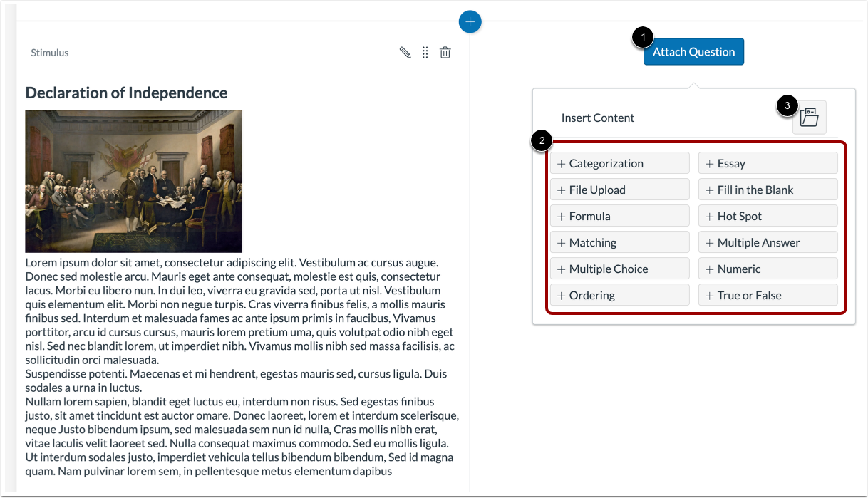Screen dimensions: 868x498
Task: Add a Formula question
Action: coord(620,216)
